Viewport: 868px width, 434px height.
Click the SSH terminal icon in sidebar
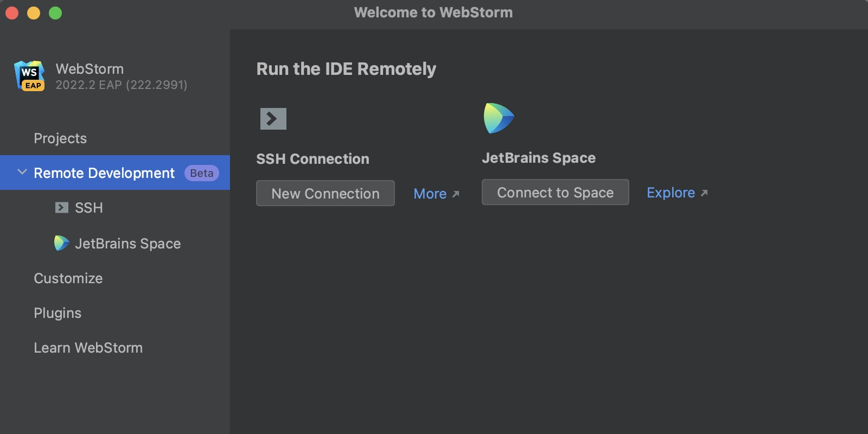62,208
